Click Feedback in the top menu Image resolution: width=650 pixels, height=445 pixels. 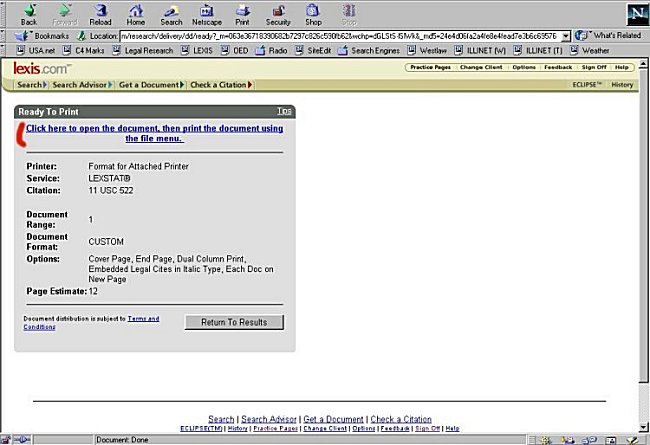pyautogui.click(x=558, y=67)
